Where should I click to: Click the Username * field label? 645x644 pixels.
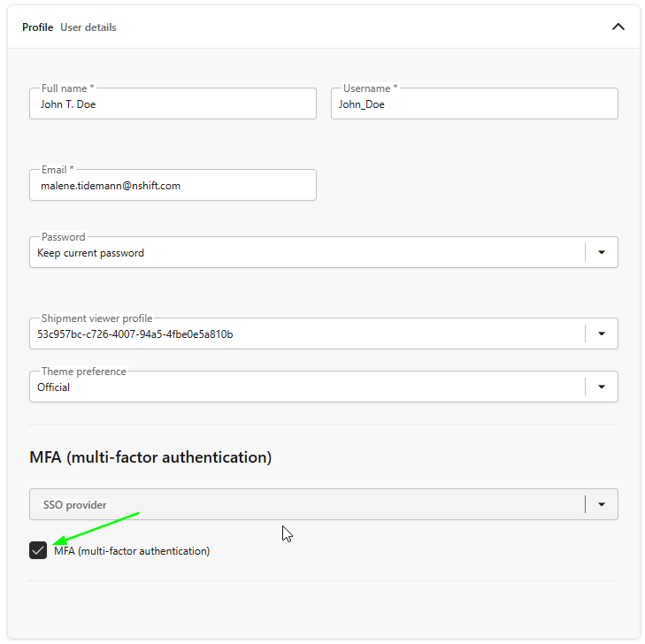click(370, 88)
